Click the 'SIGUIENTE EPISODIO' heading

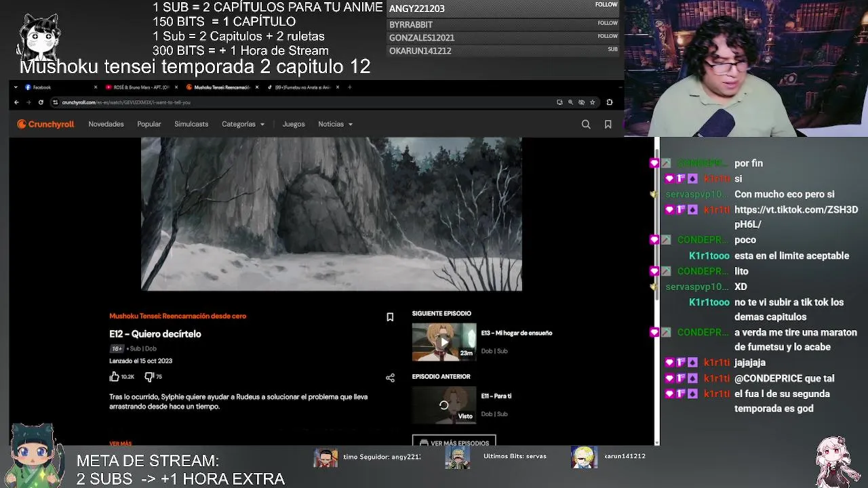pyautogui.click(x=441, y=314)
